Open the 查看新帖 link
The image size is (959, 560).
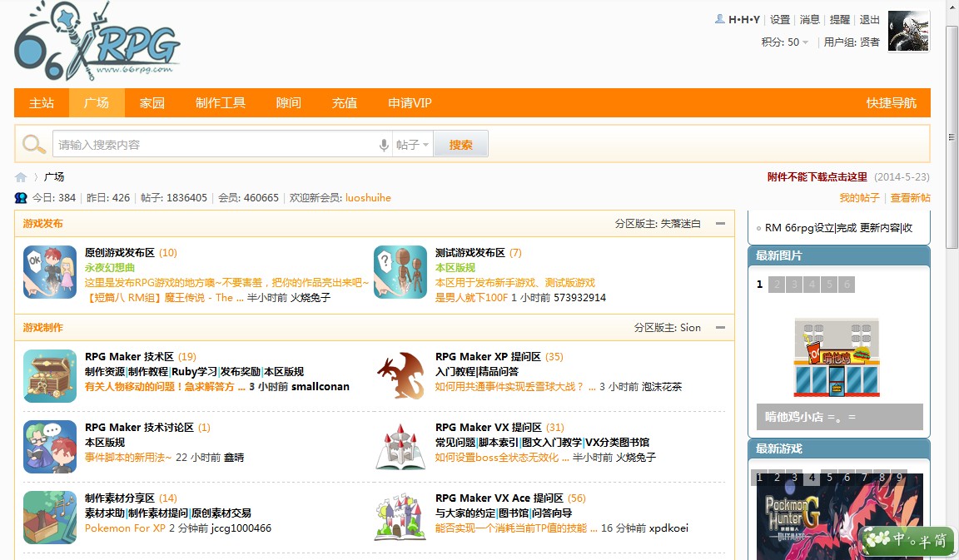pos(910,197)
